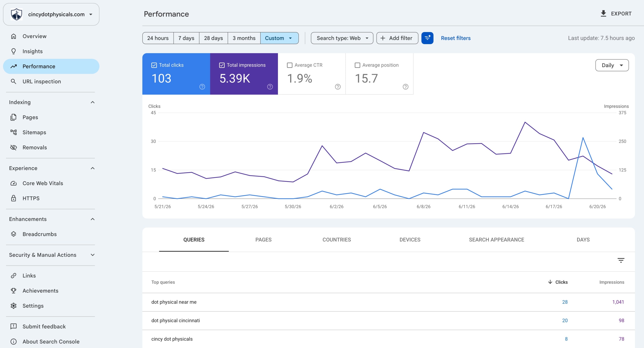This screenshot has width=644, height=348.
Task: Click the Submit feedback speech icon
Action: (x=13, y=326)
